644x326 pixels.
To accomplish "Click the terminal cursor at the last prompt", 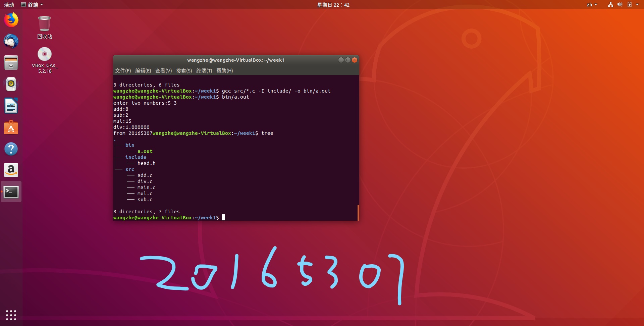I will point(224,217).
